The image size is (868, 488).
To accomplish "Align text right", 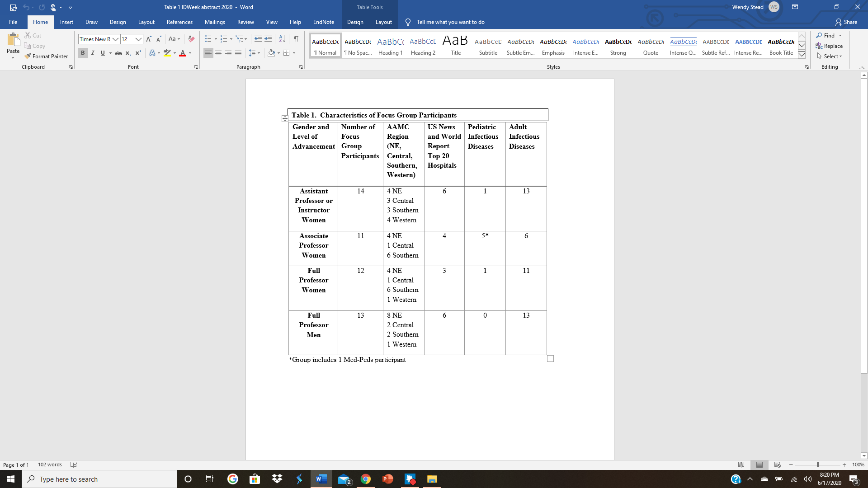I will (x=228, y=53).
